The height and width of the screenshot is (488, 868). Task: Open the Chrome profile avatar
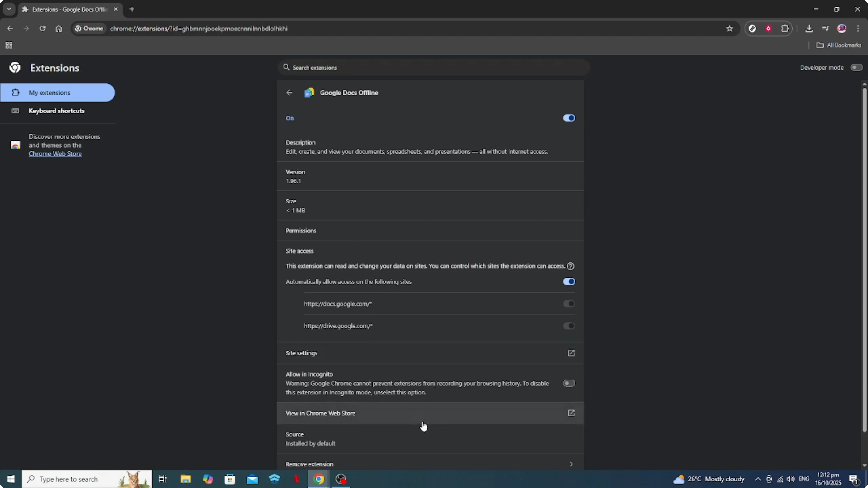tap(841, 28)
